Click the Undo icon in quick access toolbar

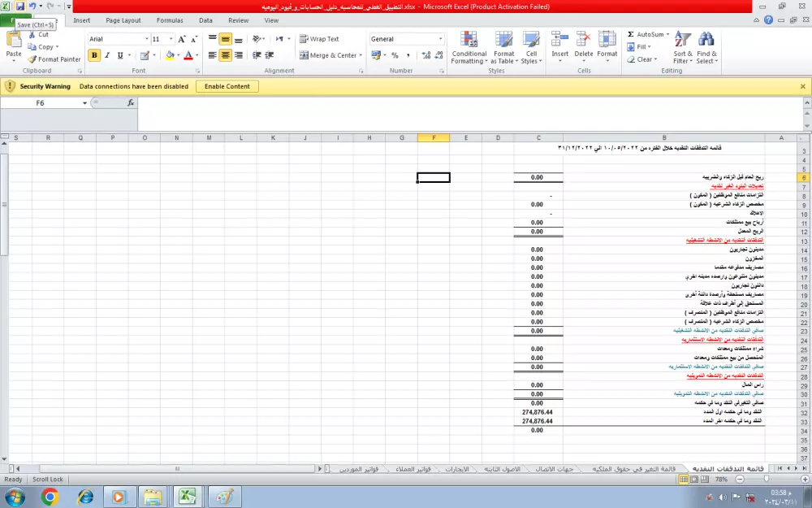click(32, 7)
